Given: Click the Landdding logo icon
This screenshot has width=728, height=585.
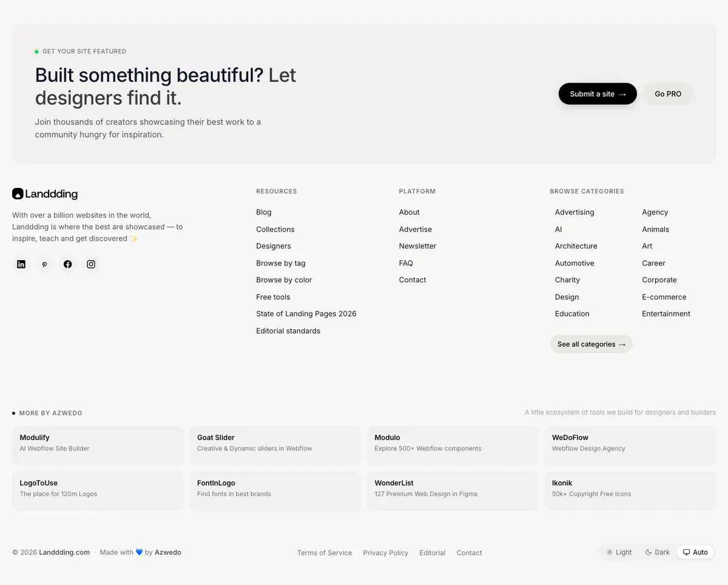Looking at the screenshot, I should [x=18, y=193].
